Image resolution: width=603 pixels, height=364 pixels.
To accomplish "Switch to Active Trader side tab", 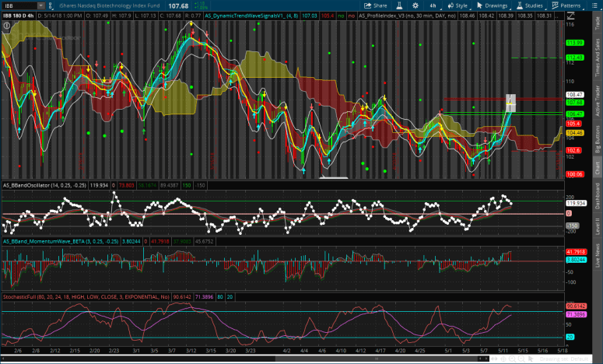I will click(598, 100).
